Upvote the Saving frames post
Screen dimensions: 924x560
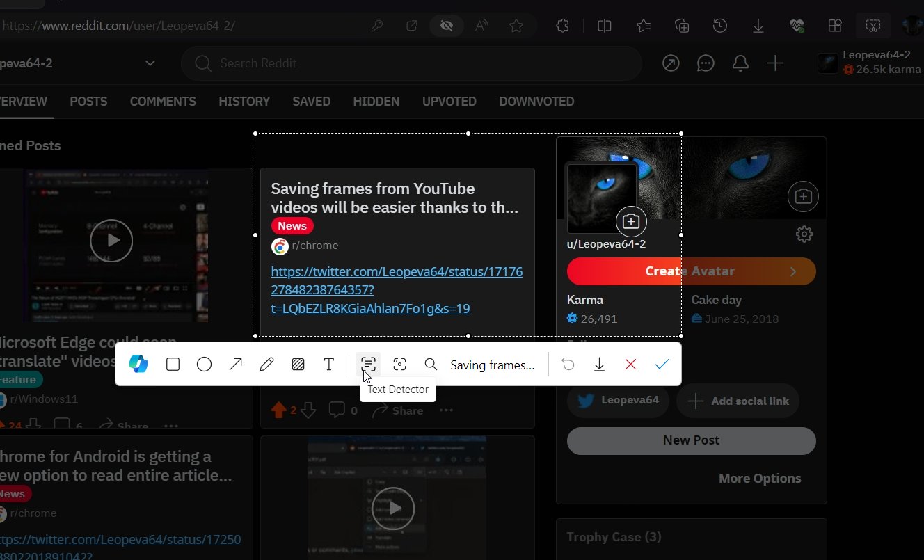[x=279, y=410]
